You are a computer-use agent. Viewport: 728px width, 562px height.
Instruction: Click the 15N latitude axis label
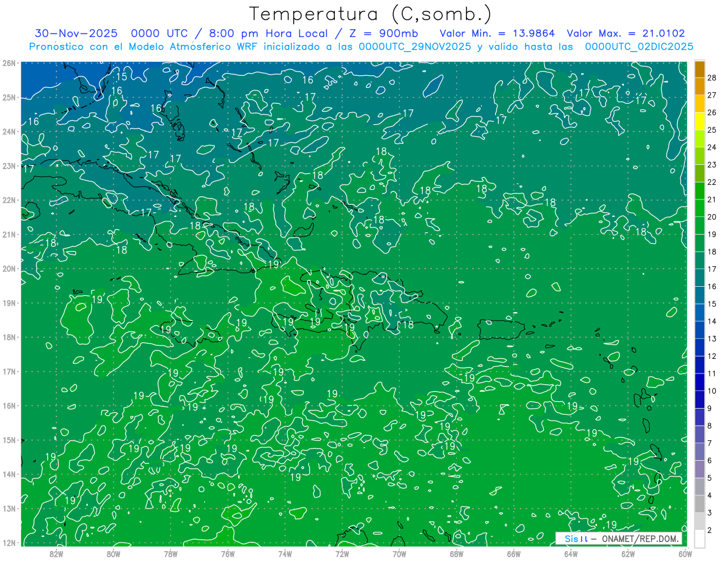[x=8, y=440]
